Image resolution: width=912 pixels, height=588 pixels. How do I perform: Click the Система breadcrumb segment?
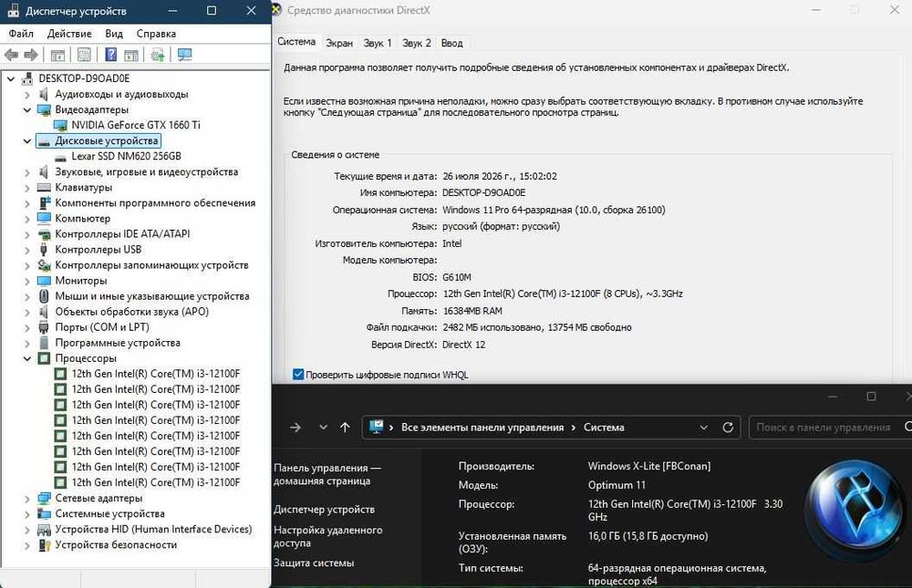pyautogui.click(x=604, y=428)
